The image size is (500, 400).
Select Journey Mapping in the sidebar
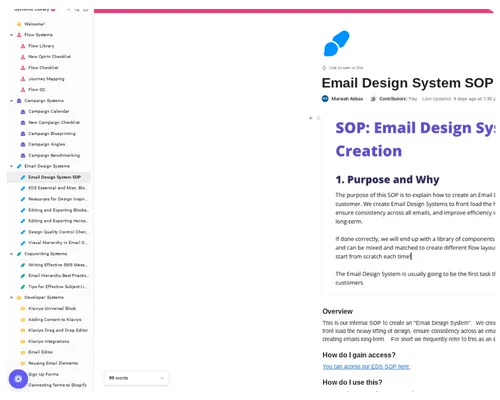46,79
